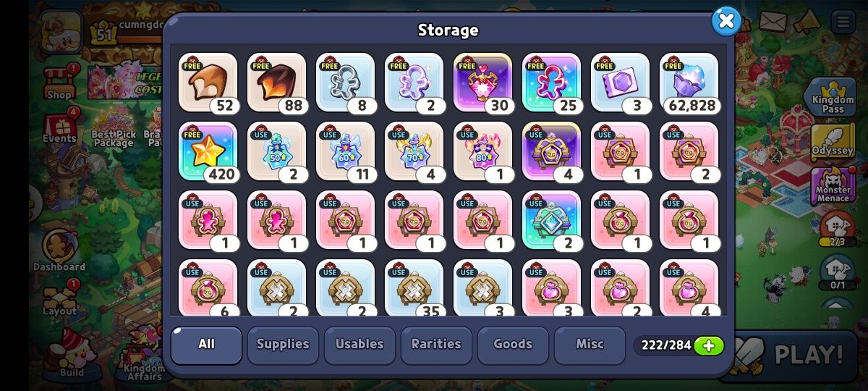Expand storage capacity with green plus

[x=709, y=345]
